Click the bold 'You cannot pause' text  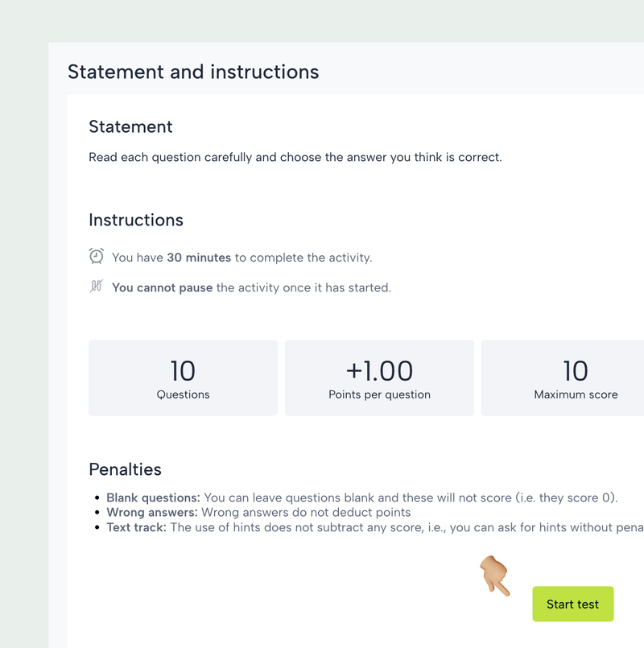[162, 287]
